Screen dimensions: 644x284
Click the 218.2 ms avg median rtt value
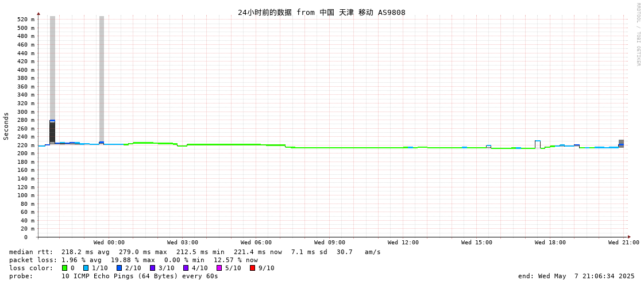click(x=86, y=252)
